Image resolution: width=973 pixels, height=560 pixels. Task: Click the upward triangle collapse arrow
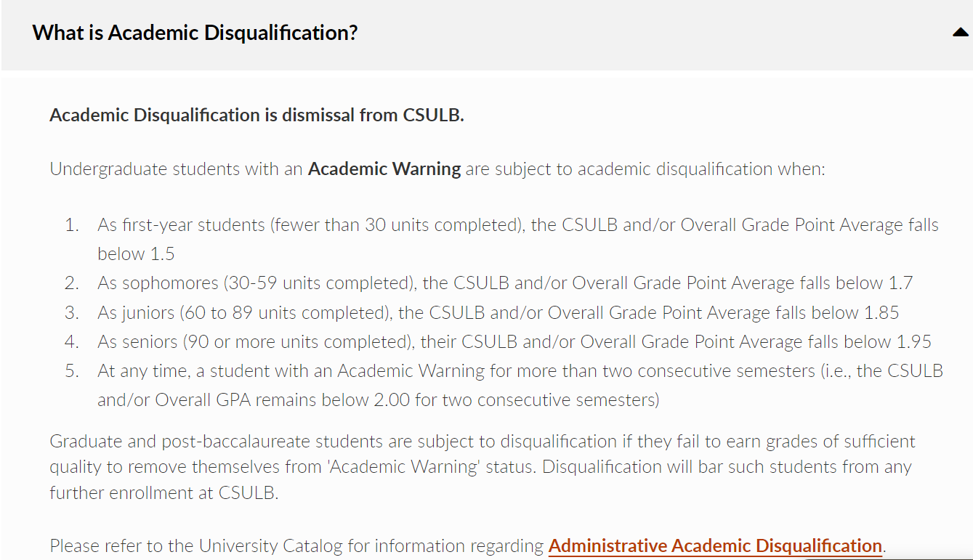coord(961,32)
